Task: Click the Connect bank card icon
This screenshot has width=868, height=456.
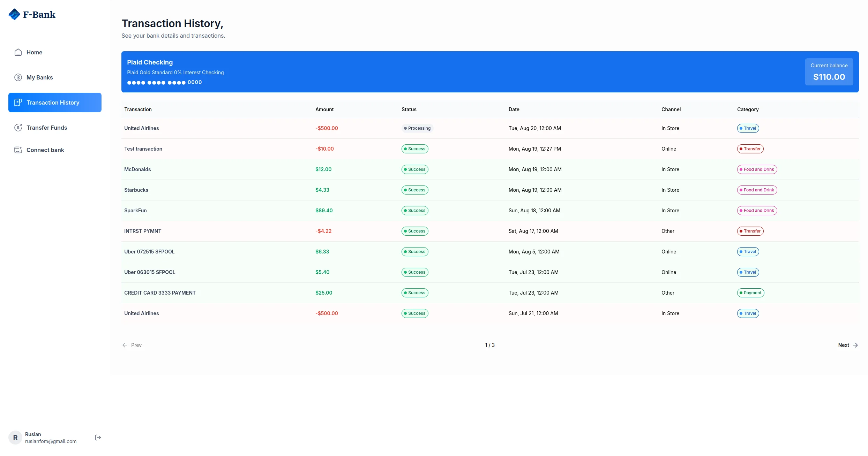Action: point(18,150)
